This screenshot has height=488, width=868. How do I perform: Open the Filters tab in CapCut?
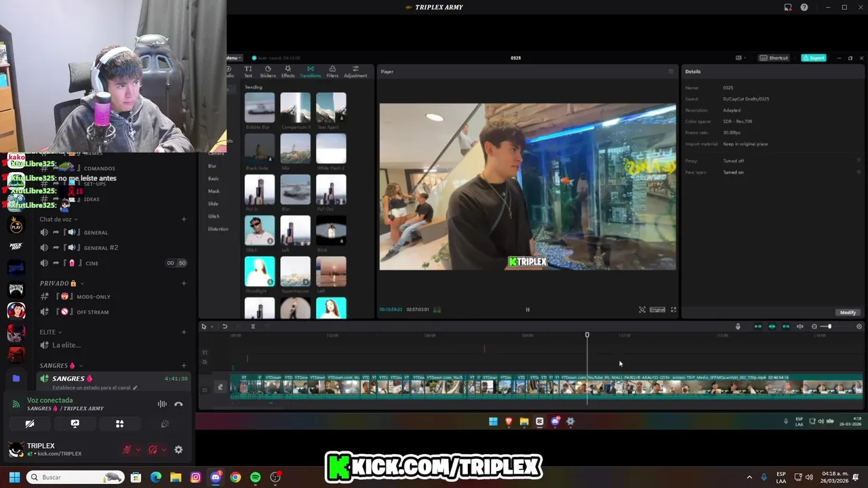332,71
